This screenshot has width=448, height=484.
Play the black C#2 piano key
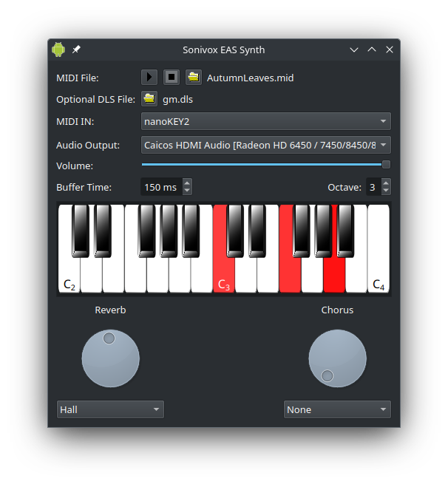tap(81, 231)
